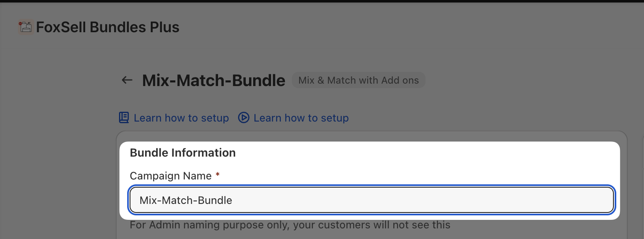Image resolution: width=644 pixels, height=239 pixels.
Task: Select the book icon before the first setup link
Action: (x=124, y=117)
